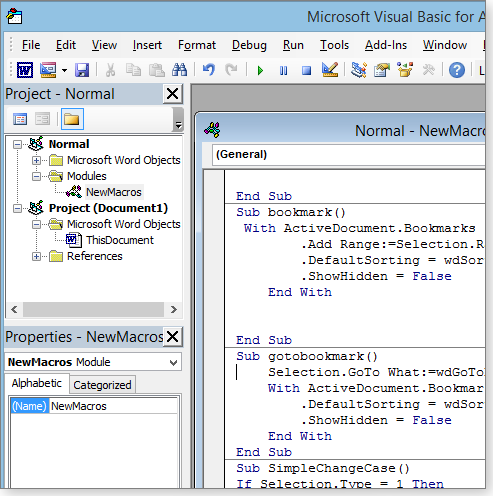This screenshot has height=496, width=493.
Task: Open the Object Browser icon
Action: point(405,70)
